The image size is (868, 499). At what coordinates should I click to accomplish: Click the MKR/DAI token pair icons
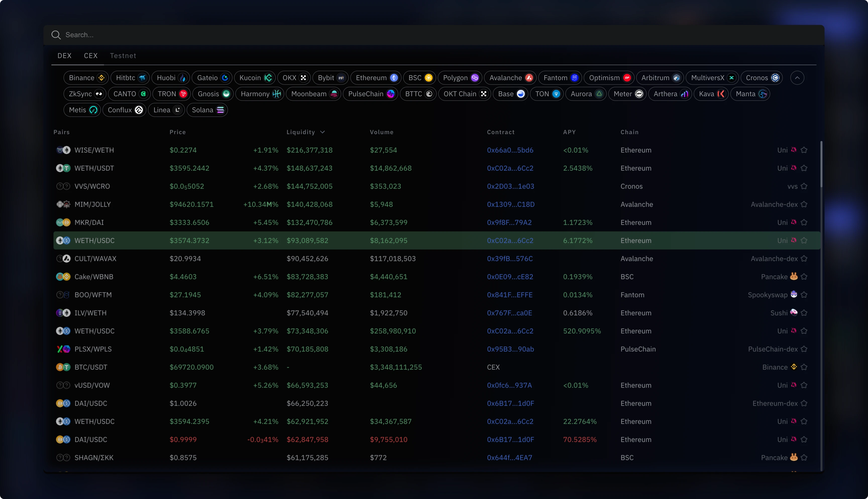pyautogui.click(x=63, y=223)
